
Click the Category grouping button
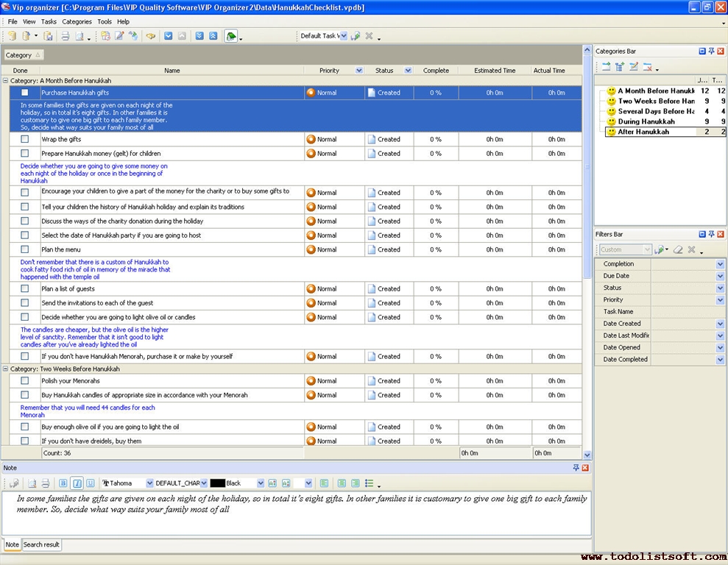click(24, 55)
